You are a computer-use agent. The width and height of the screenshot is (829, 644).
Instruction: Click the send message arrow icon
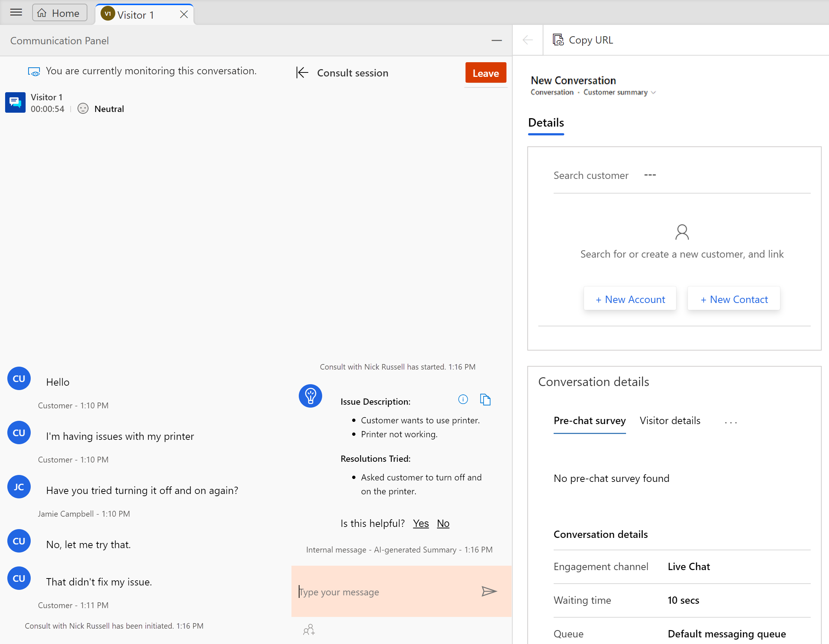pyautogui.click(x=489, y=591)
